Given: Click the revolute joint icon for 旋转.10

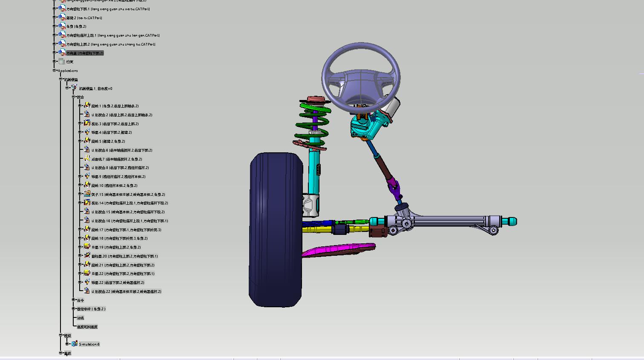Looking at the screenshot, I should (x=87, y=185).
